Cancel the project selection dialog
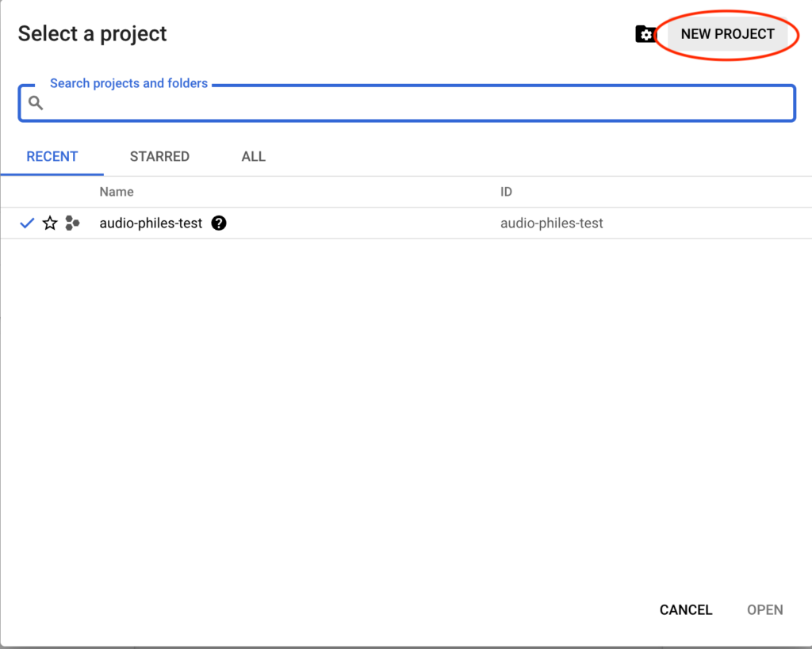 (686, 609)
